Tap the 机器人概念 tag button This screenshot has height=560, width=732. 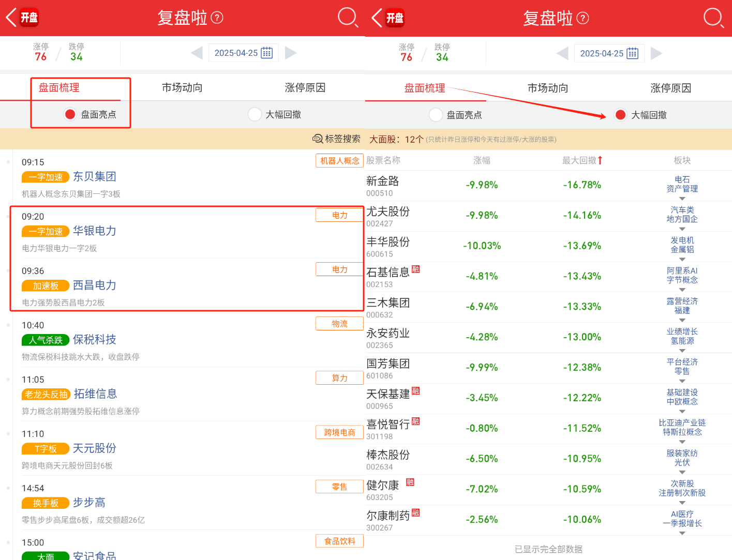[339, 161]
